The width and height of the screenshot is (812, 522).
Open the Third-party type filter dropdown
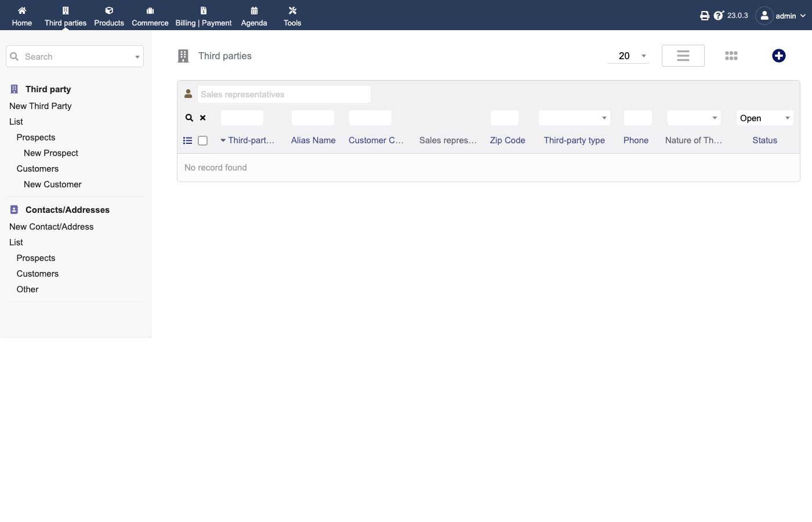(574, 118)
